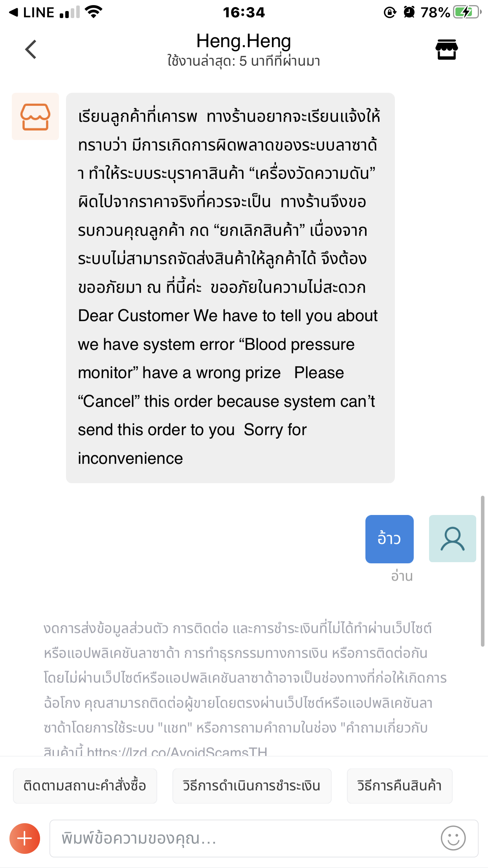Tap the back arrow chevron
This screenshot has width=488, height=868.
click(x=31, y=50)
